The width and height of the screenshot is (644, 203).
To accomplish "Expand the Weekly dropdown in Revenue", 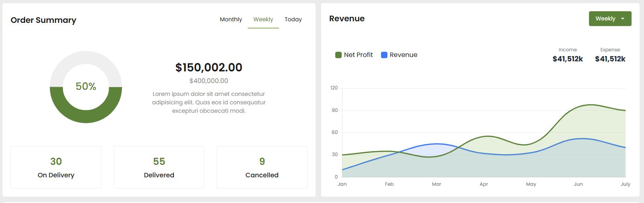I will coord(610,18).
